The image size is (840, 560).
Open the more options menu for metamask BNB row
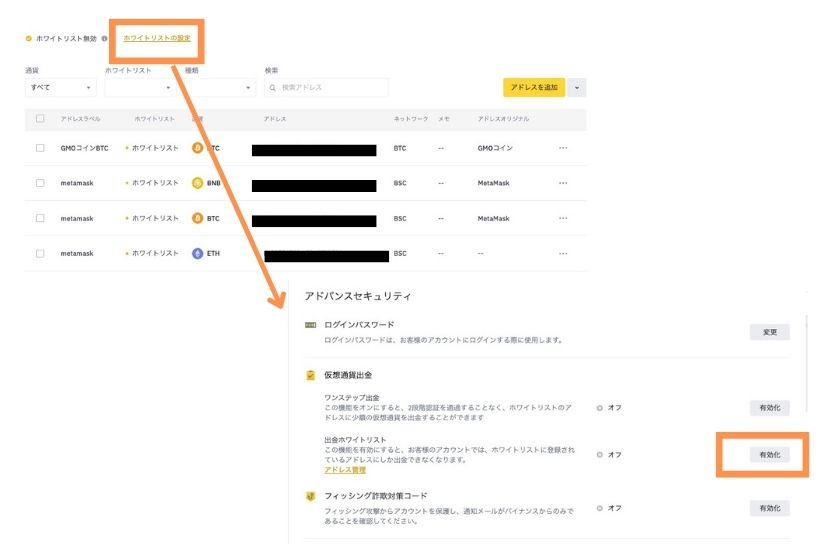point(563,183)
